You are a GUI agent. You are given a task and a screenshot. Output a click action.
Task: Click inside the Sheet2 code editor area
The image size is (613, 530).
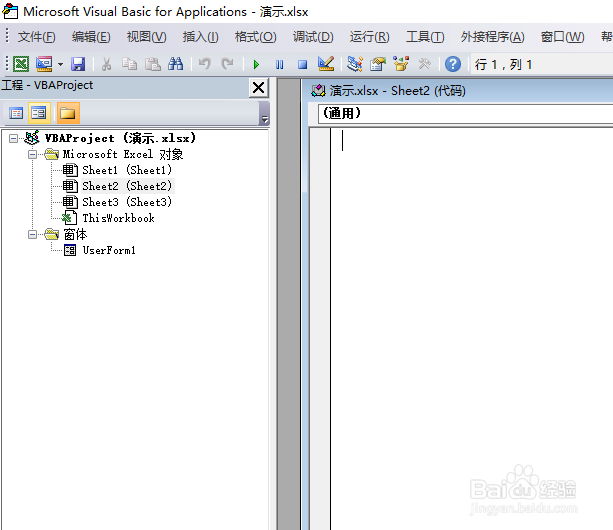(x=472, y=328)
